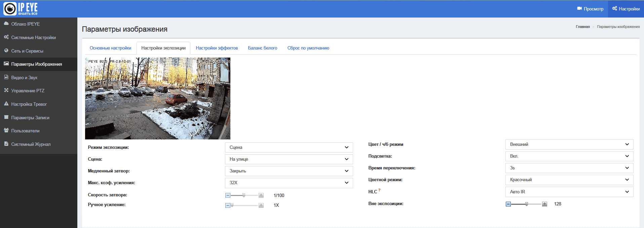Image resolution: width=644 pixels, height=228 pixels.
Task: Click plus button of Ручное усиление slider
Action: (261, 205)
